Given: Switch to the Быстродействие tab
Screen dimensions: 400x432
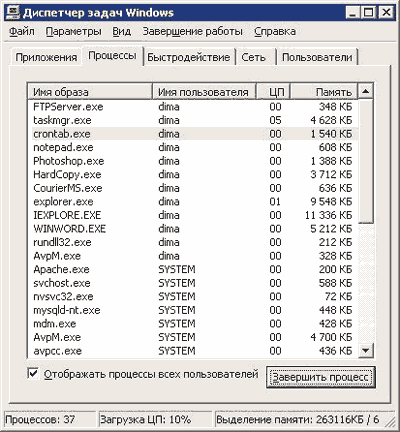Looking at the screenshot, I should (x=189, y=57).
